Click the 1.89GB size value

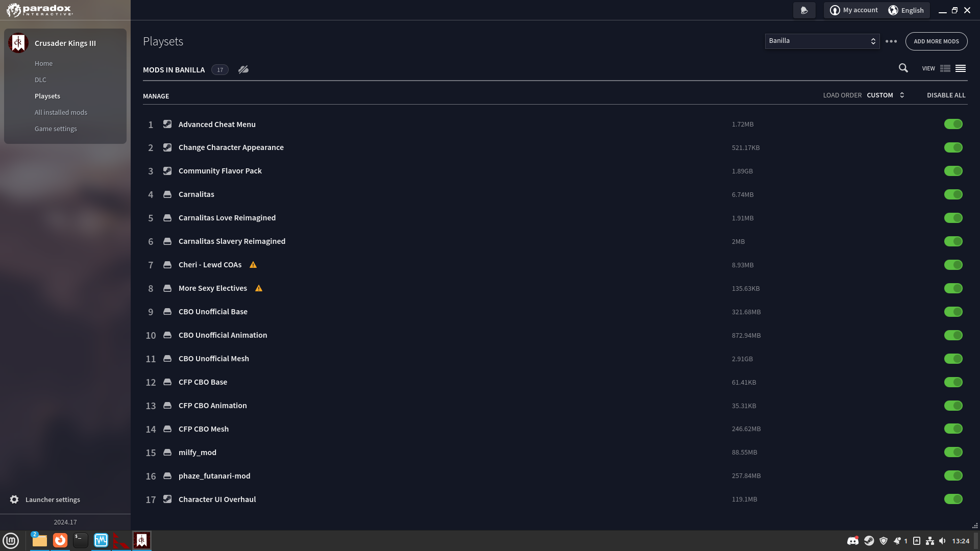tap(742, 171)
